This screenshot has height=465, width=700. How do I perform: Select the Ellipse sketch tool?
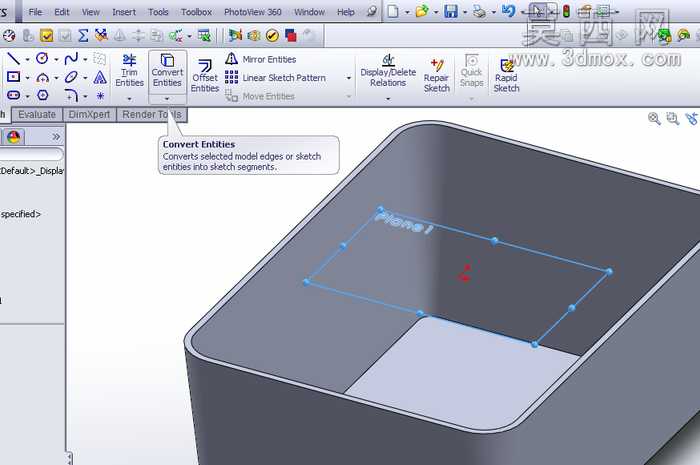(x=71, y=77)
